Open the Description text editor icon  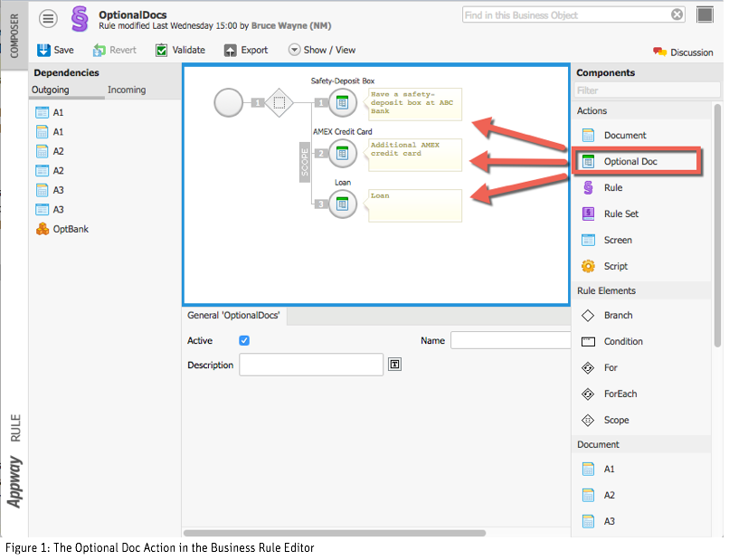[395, 365]
